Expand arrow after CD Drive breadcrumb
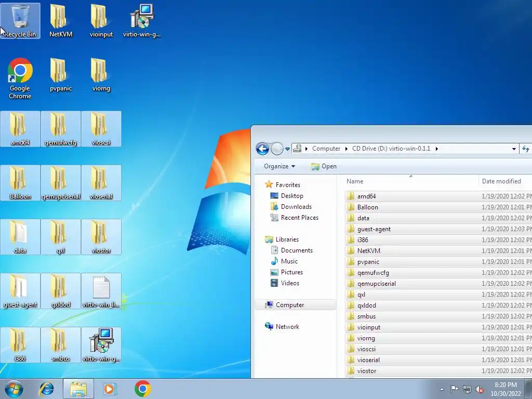The width and height of the screenshot is (532, 399). coord(436,149)
